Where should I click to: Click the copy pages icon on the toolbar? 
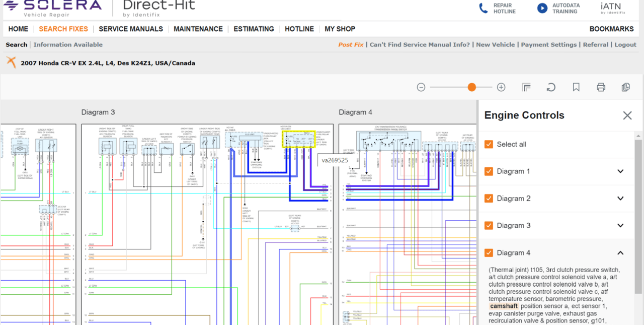[x=625, y=87]
